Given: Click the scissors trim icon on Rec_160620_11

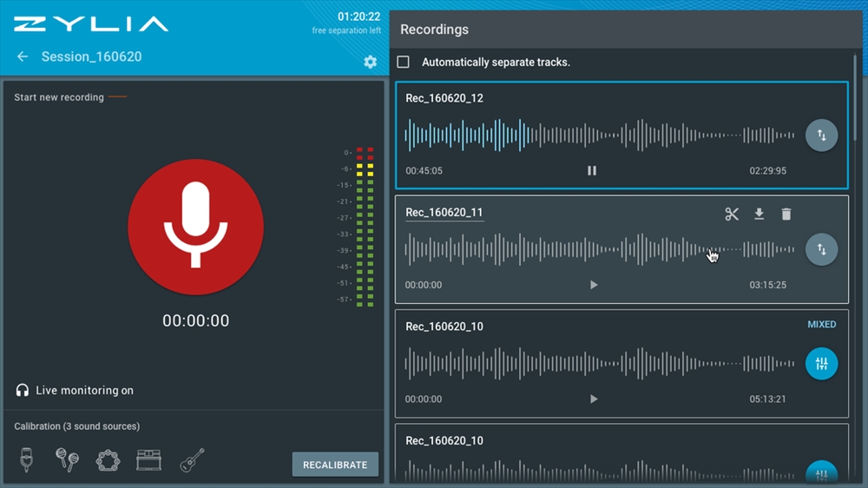Looking at the screenshot, I should tap(732, 214).
